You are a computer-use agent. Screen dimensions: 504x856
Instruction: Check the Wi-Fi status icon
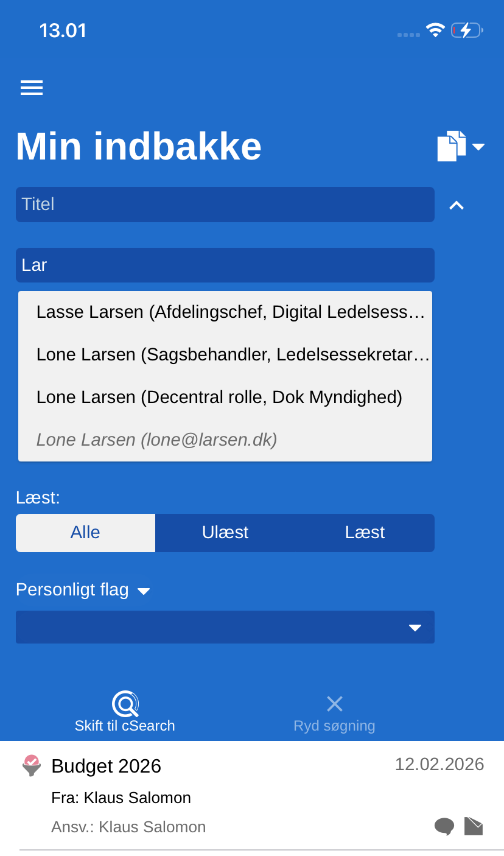436,30
